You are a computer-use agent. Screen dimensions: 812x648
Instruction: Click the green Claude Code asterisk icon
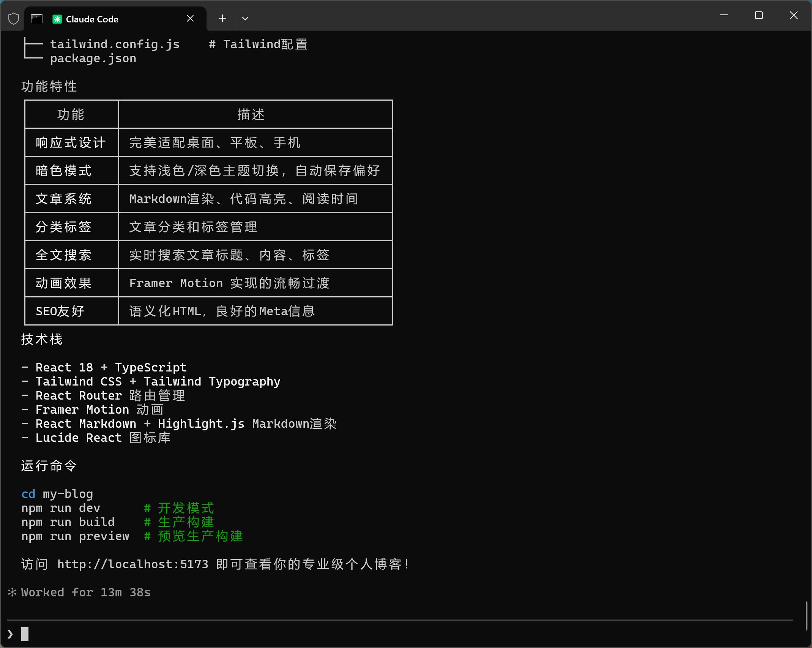coord(57,19)
